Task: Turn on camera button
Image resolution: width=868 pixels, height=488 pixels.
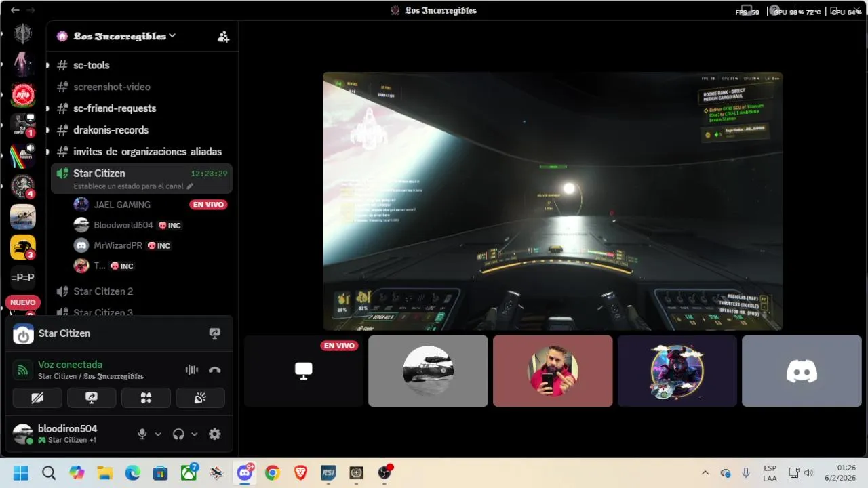Action: point(37,398)
